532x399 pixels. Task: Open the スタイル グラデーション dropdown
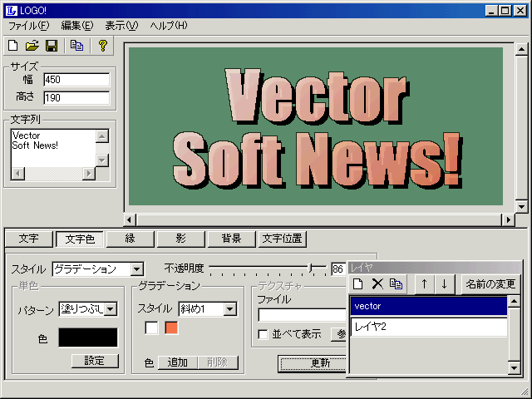point(136,269)
